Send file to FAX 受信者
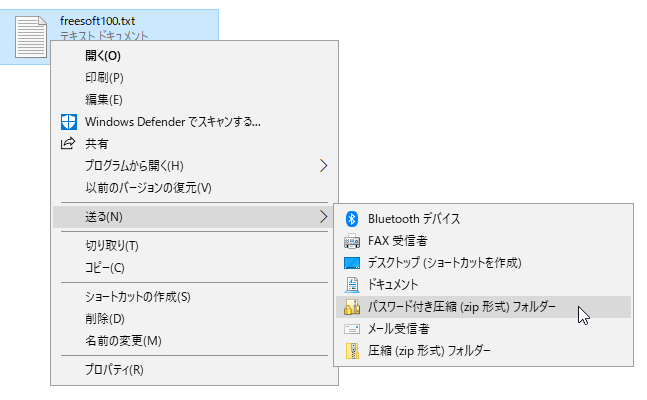The width and height of the screenshot is (647, 400). pos(483,241)
